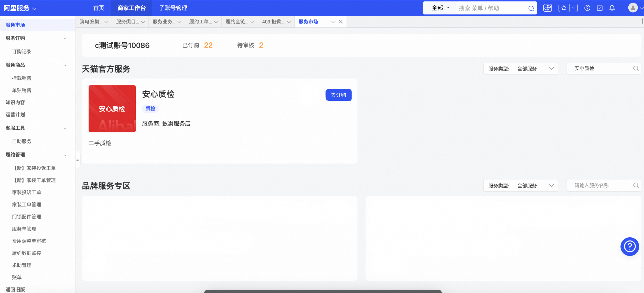Viewport: 644px width, 293px height.
Task: Open 知识内容 in the sidebar
Action: (x=15, y=103)
